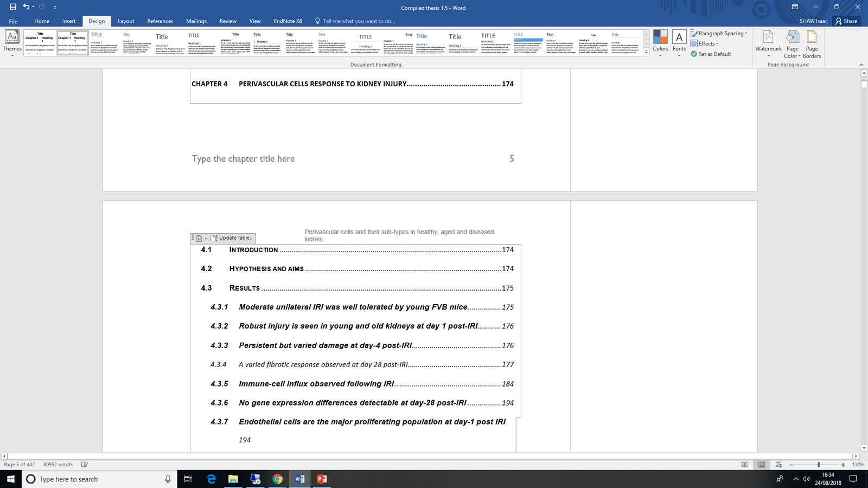Image resolution: width=868 pixels, height=488 pixels.
Task: Click entry 4.3.5 Immune-cell influx observed following IRI
Action: [362, 384]
